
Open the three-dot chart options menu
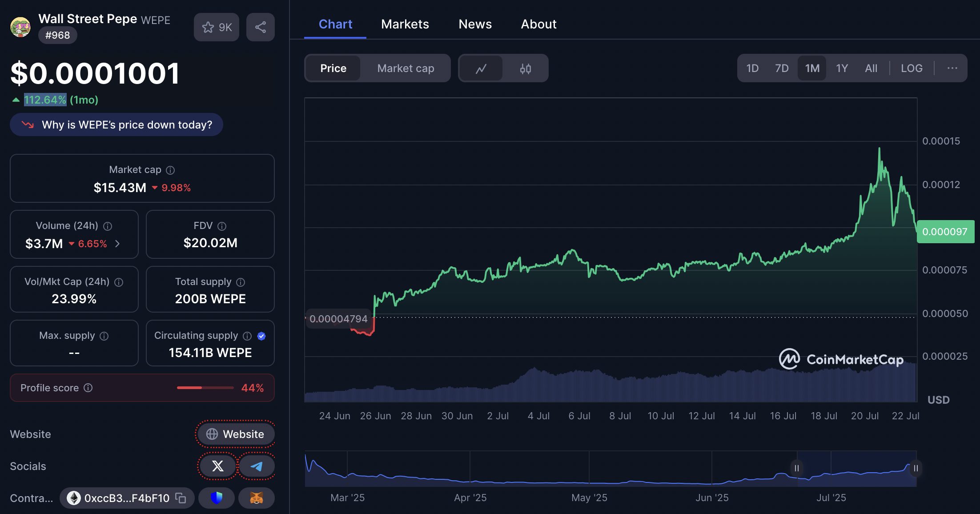[952, 68]
